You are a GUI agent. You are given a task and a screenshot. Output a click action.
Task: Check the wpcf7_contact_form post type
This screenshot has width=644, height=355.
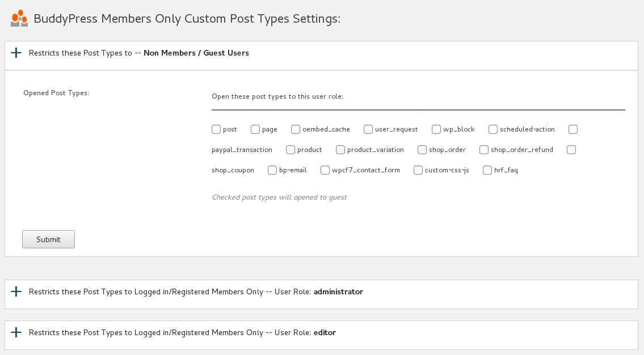(325, 170)
